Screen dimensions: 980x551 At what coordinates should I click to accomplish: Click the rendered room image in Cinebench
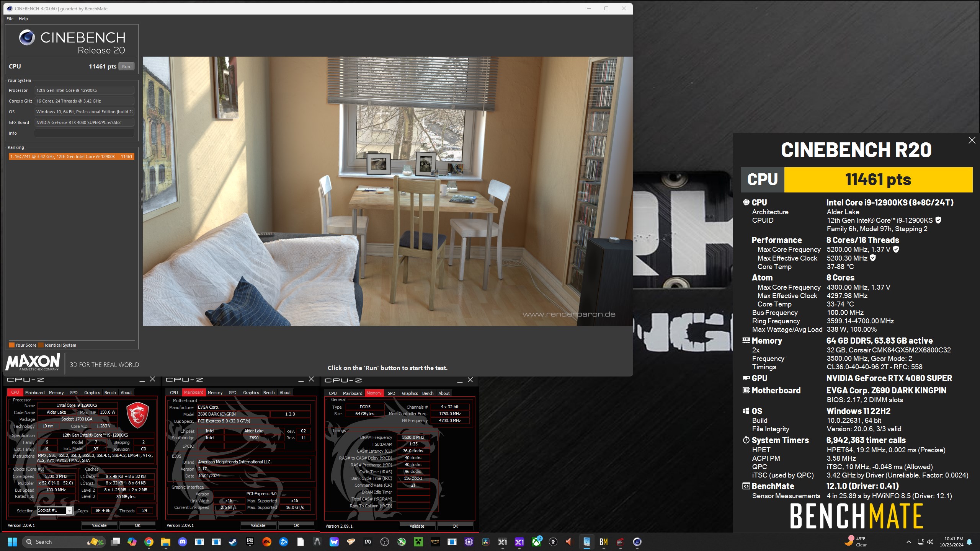point(387,191)
